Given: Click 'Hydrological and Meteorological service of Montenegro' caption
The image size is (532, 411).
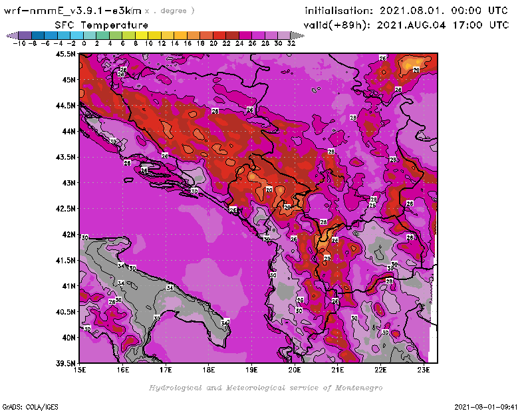Looking at the screenshot, I should 265,388.
